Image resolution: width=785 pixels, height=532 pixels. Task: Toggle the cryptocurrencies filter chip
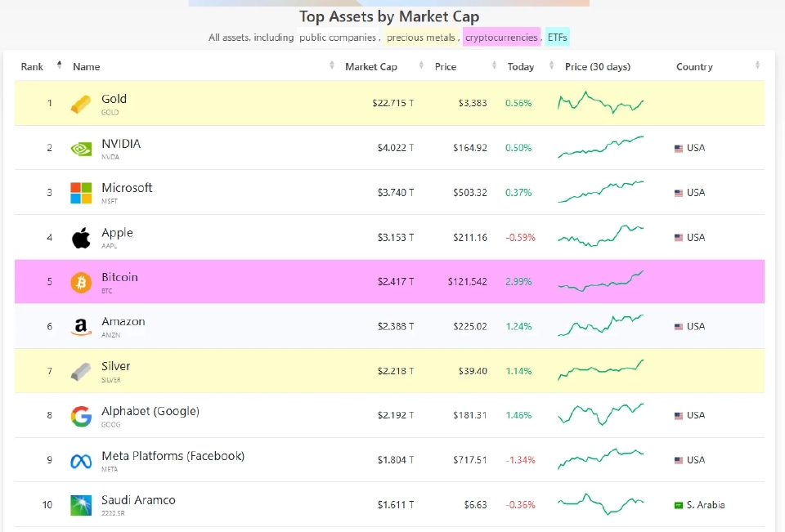(501, 37)
